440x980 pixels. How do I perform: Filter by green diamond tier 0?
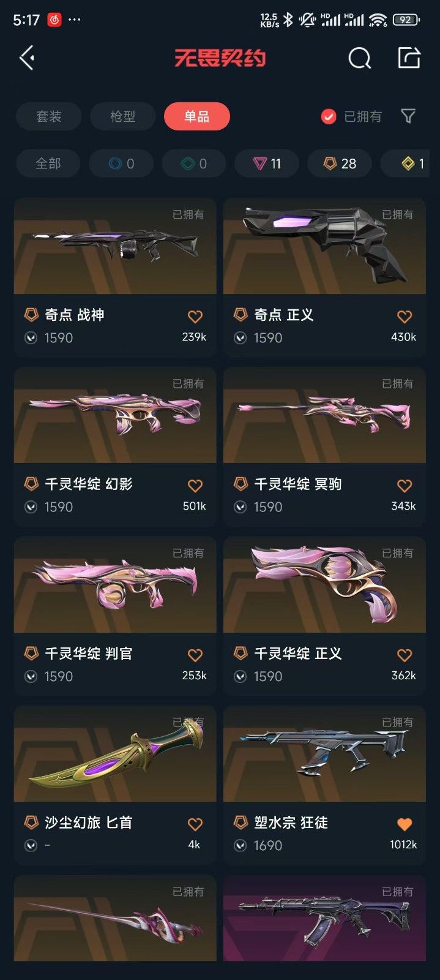[194, 164]
